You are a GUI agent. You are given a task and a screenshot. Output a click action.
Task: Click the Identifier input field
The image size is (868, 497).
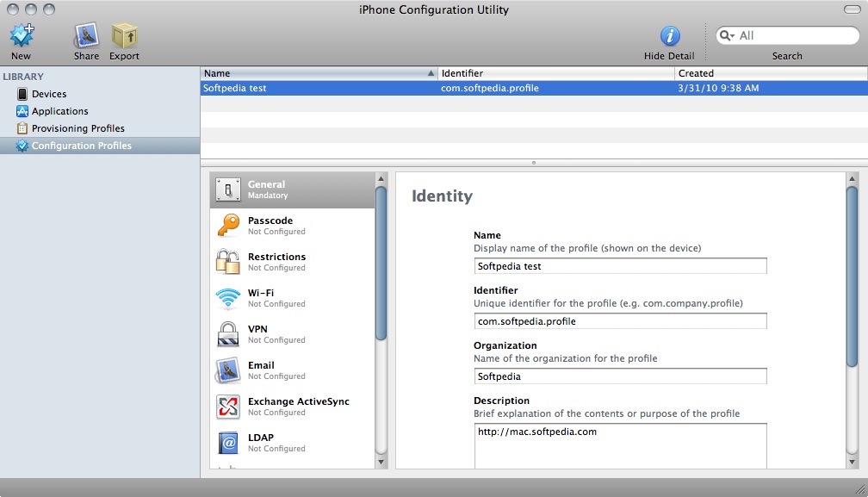621,321
